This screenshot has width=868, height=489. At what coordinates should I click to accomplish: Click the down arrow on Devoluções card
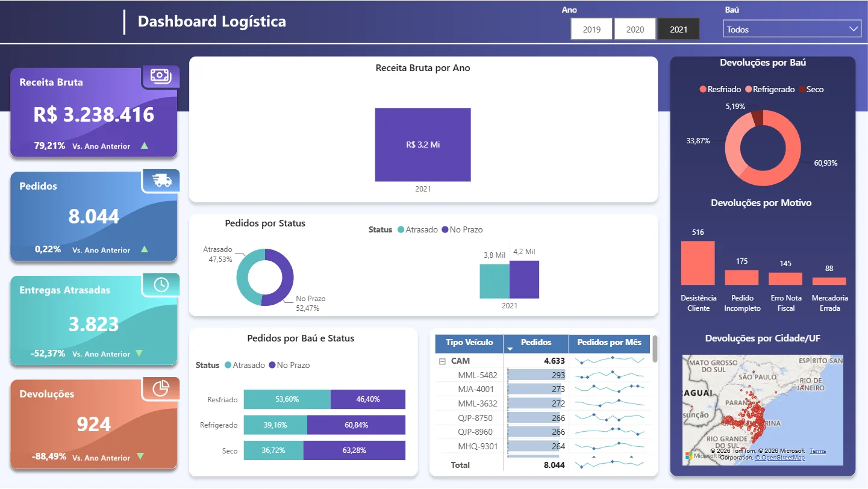tap(140, 457)
